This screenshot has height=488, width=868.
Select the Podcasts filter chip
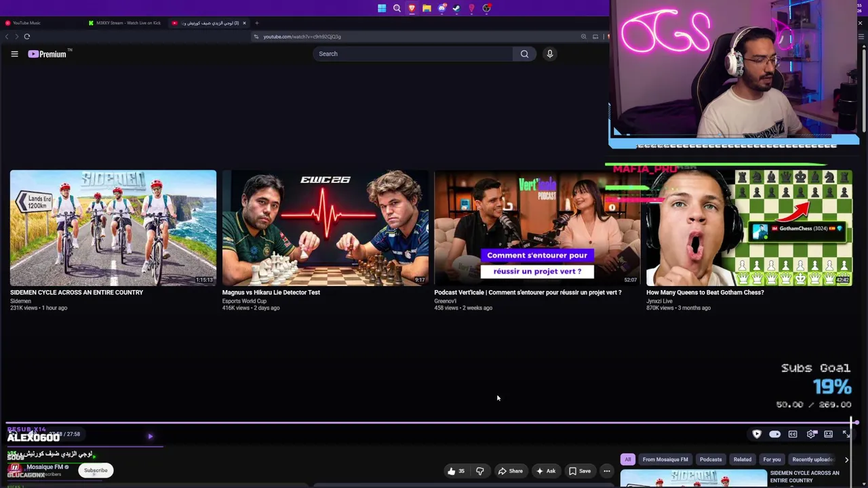tap(711, 460)
